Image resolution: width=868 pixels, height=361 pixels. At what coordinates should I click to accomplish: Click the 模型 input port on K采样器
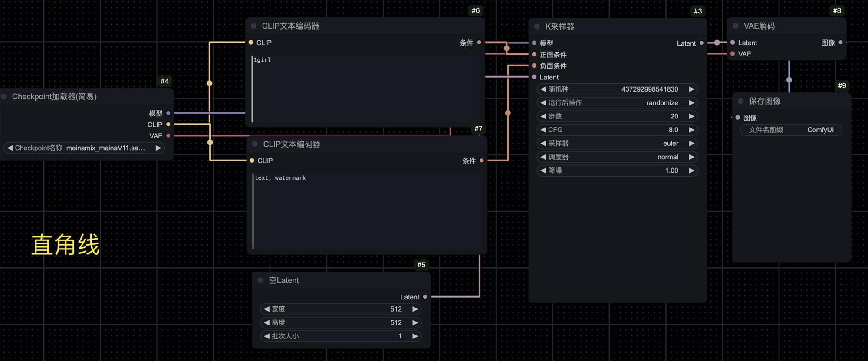tap(534, 43)
